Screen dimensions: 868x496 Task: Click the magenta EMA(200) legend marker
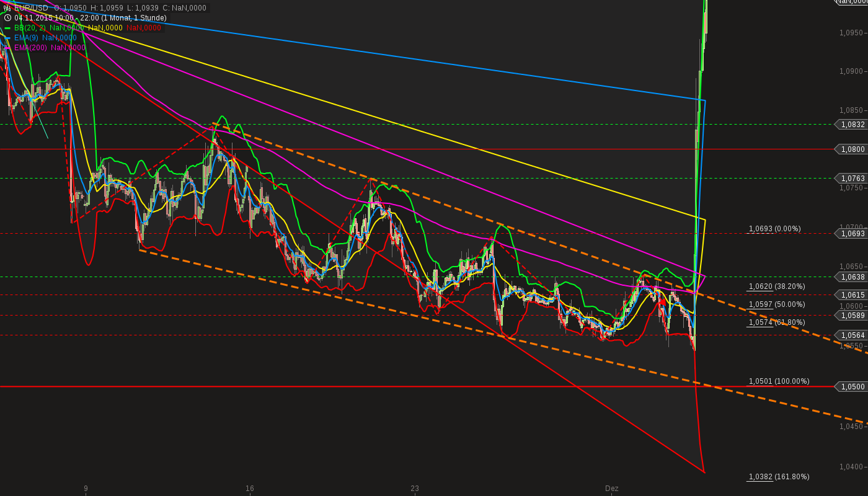pos(7,48)
